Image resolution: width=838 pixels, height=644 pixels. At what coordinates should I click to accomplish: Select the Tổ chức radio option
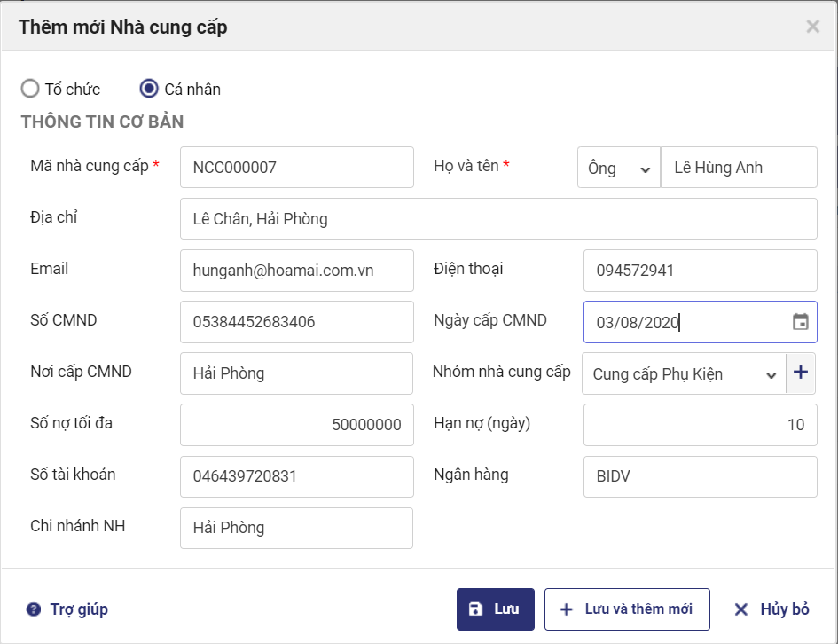(x=30, y=89)
